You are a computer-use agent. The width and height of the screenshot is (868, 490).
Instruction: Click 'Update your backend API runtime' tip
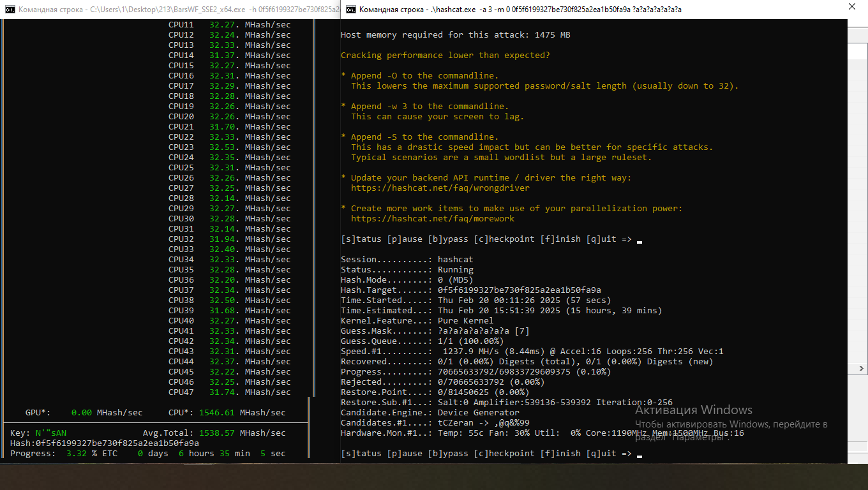(486, 178)
